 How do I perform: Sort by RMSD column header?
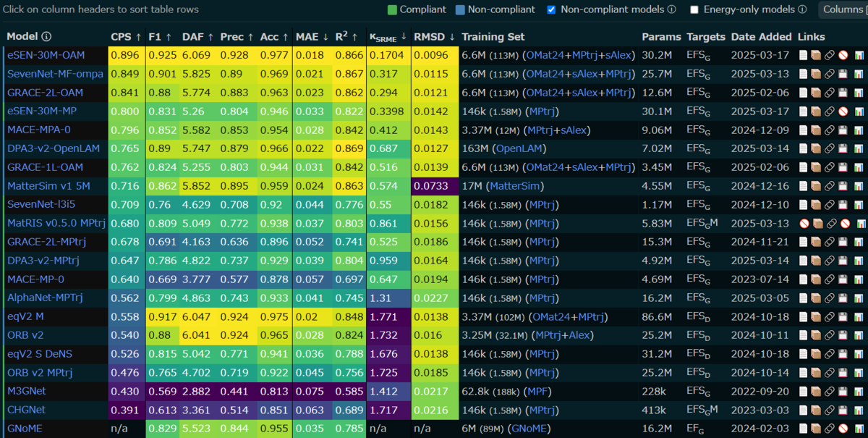click(x=434, y=36)
